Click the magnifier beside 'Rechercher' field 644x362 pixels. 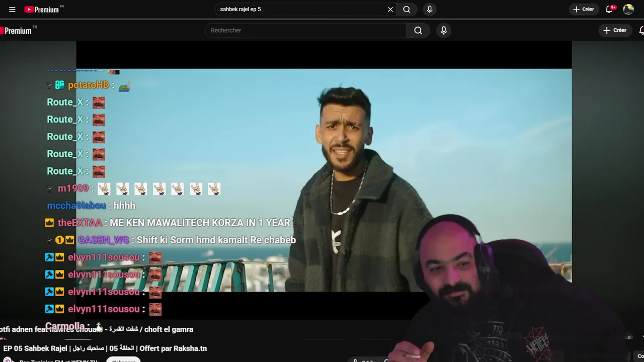[x=418, y=30]
